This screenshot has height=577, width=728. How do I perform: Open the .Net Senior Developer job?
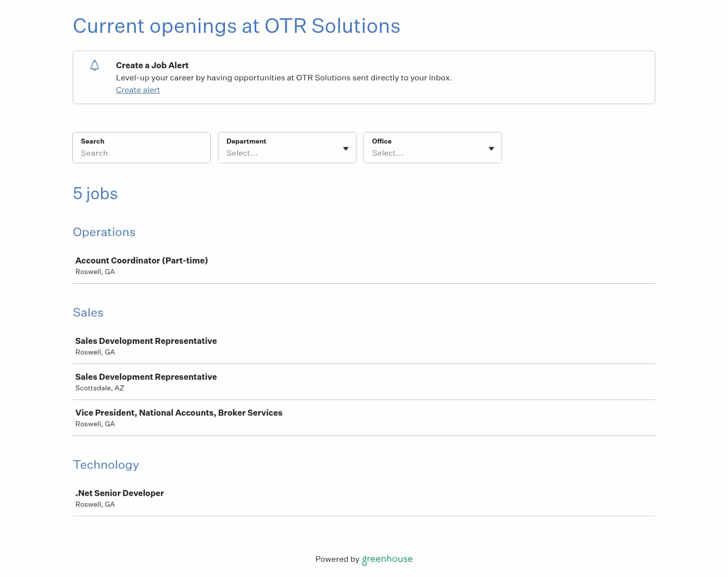tap(364, 498)
